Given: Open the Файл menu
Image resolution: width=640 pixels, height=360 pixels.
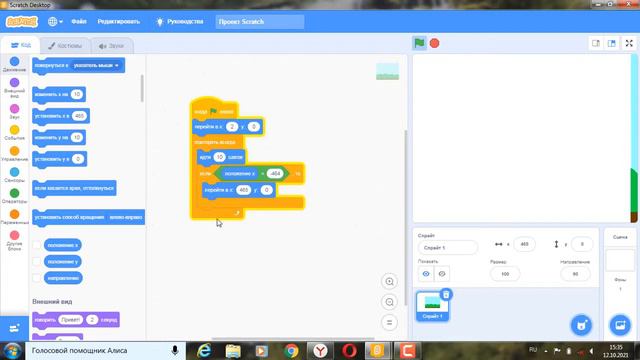Looking at the screenshot, I should point(79,22).
